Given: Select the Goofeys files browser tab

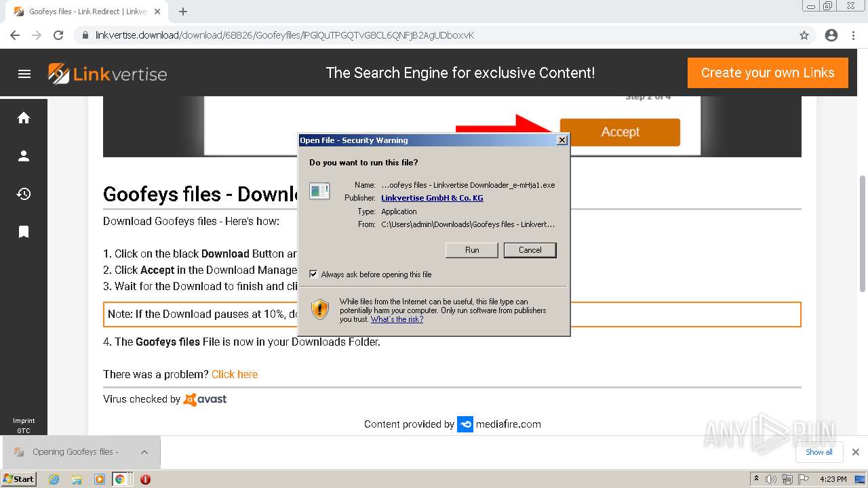Looking at the screenshot, I should [x=87, y=12].
